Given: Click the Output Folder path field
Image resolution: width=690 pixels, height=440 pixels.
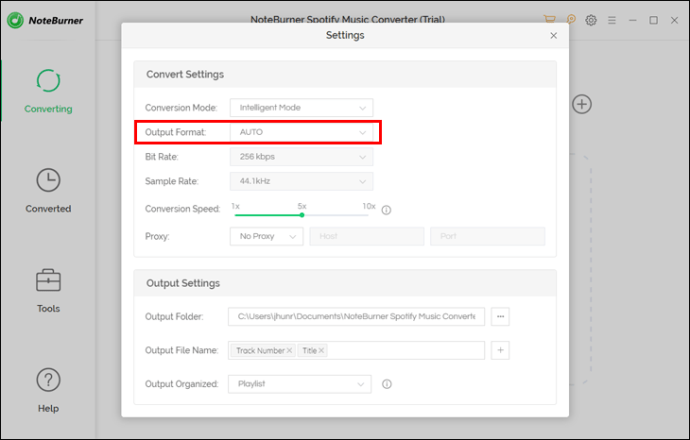Looking at the screenshot, I should (x=356, y=316).
